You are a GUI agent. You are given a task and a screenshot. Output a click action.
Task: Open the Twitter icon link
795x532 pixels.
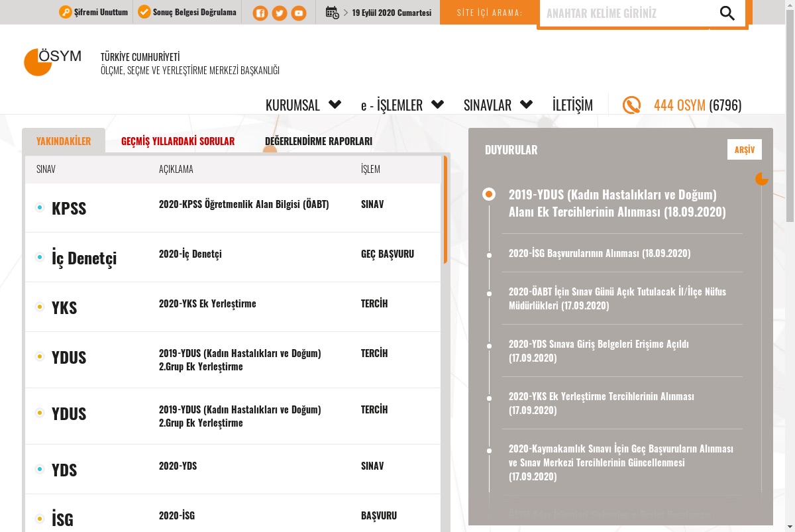click(280, 13)
